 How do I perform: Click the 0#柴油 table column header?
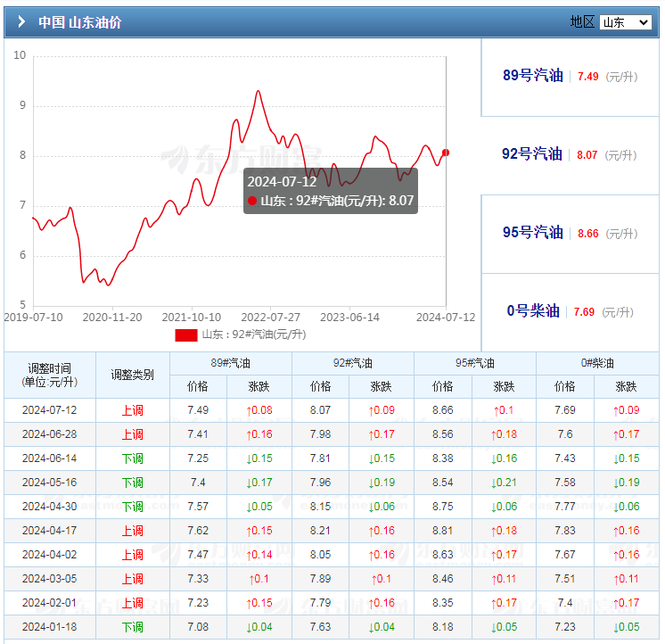tap(597, 363)
